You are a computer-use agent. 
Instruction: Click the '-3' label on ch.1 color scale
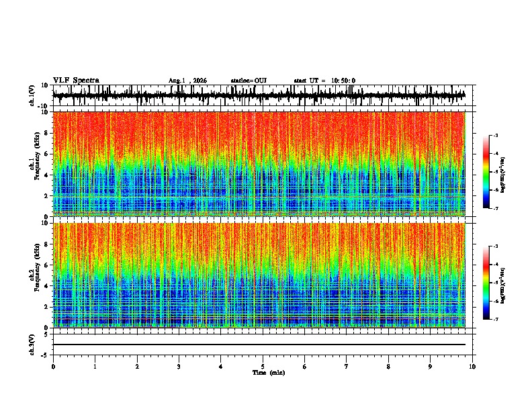tap(496, 135)
